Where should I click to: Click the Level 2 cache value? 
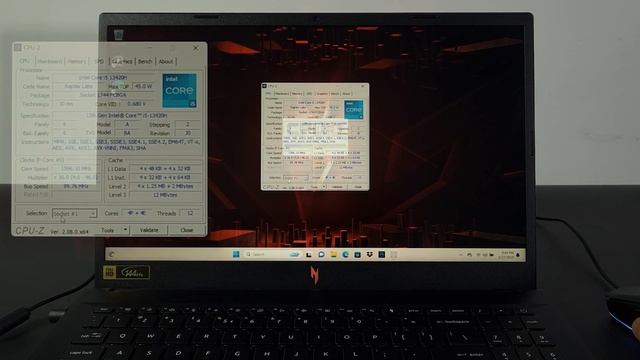click(x=165, y=187)
